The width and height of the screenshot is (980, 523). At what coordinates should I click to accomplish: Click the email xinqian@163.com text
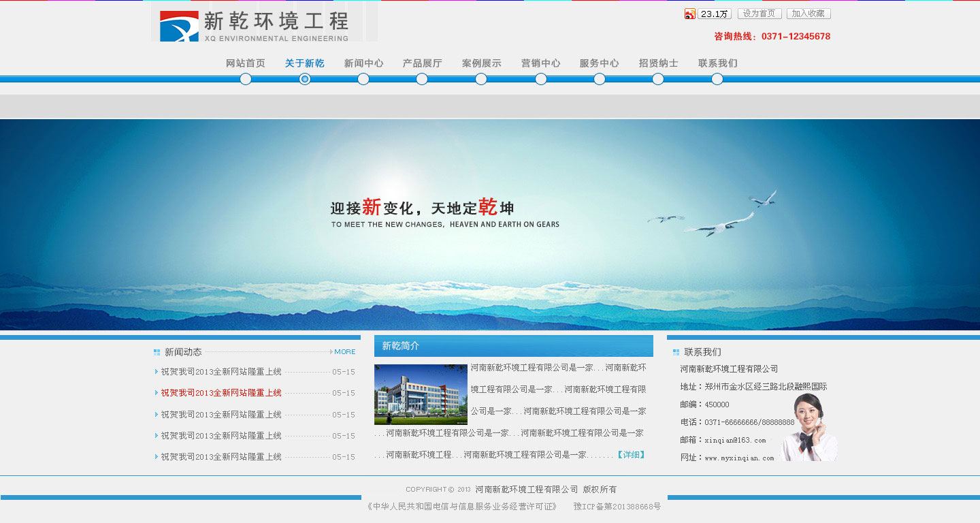(x=735, y=441)
